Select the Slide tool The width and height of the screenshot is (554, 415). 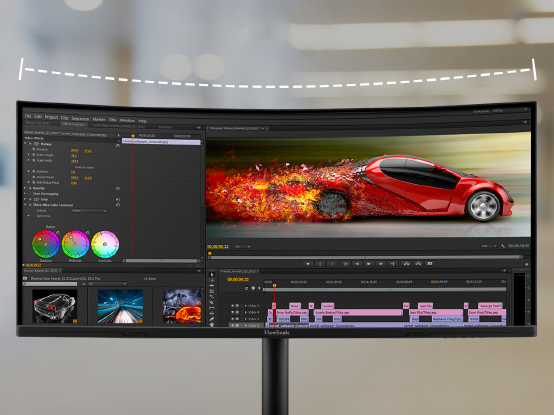click(212, 313)
